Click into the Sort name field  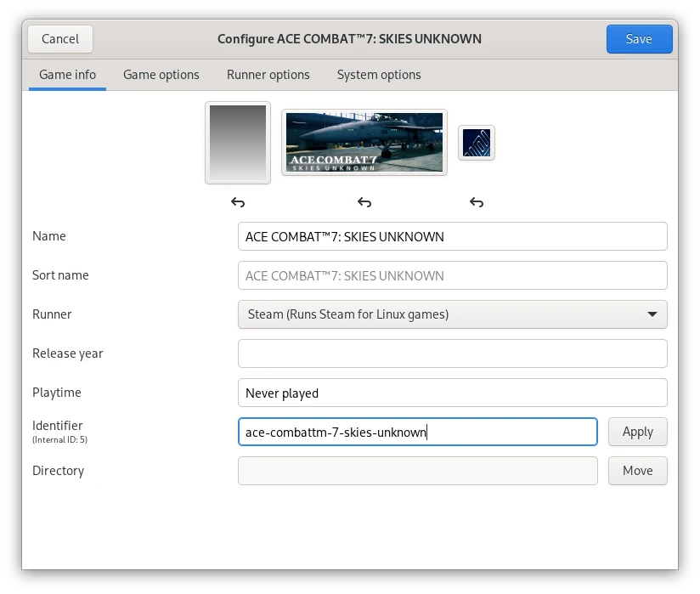click(x=452, y=275)
